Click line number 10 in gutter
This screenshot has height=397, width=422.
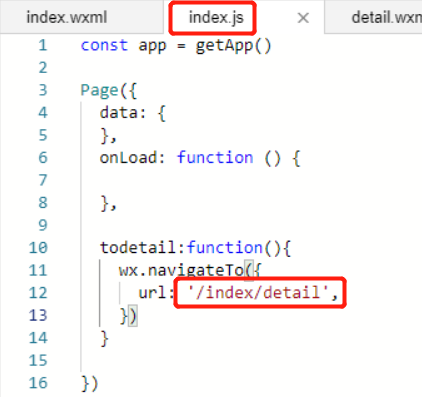38,248
